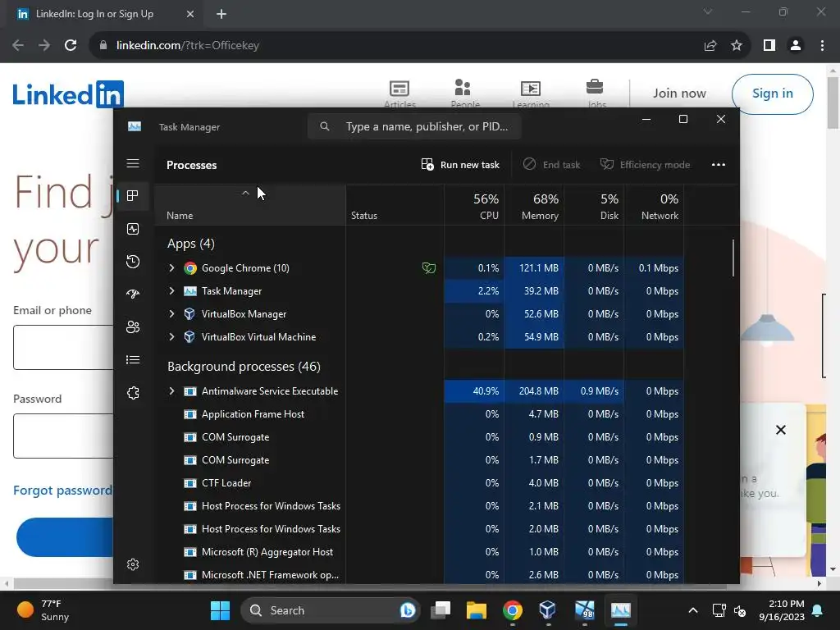Click the LinkedIn logo

click(68, 94)
